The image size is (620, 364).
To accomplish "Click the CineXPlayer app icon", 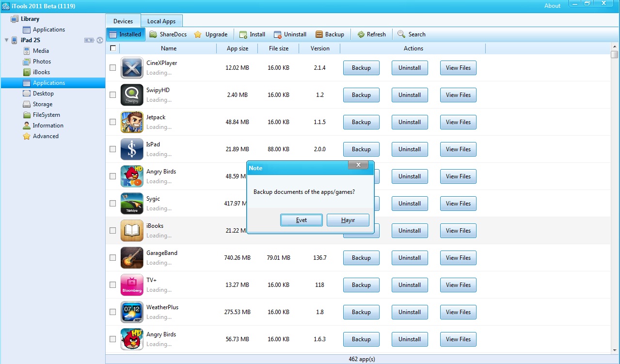I will pos(132,68).
